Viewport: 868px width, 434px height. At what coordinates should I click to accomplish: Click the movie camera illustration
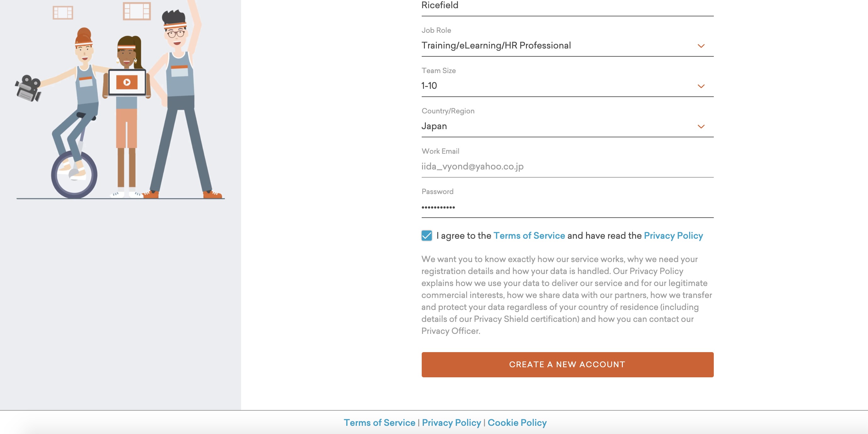tap(28, 89)
